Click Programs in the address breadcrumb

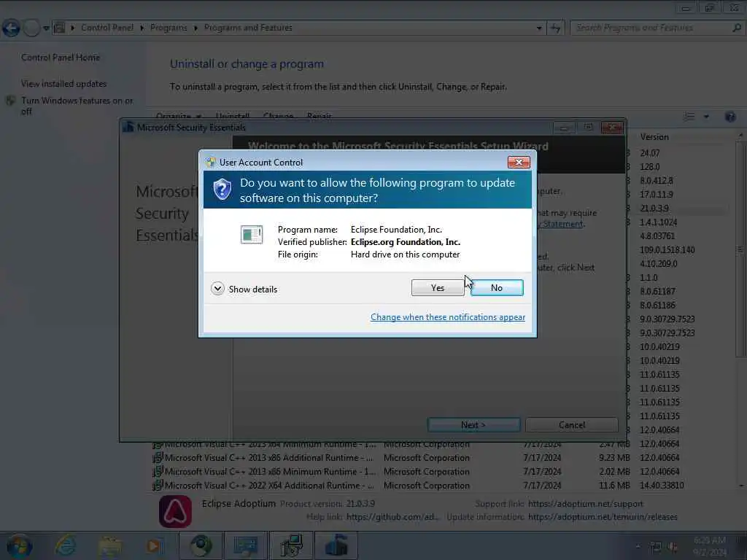point(169,28)
